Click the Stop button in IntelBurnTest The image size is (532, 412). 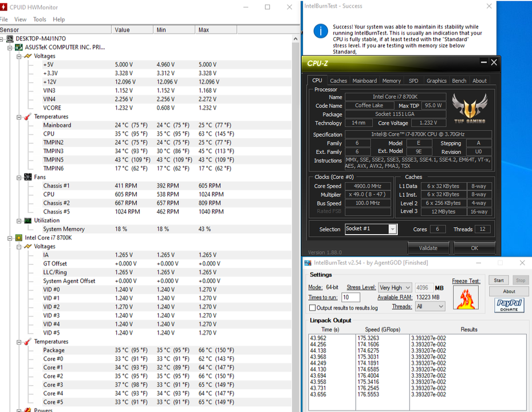click(521, 280)
